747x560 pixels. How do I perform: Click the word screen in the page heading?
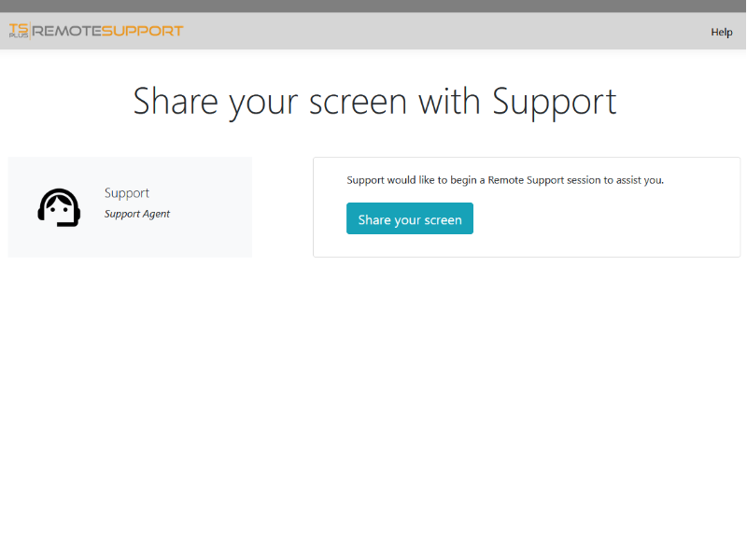pos(358,103)
